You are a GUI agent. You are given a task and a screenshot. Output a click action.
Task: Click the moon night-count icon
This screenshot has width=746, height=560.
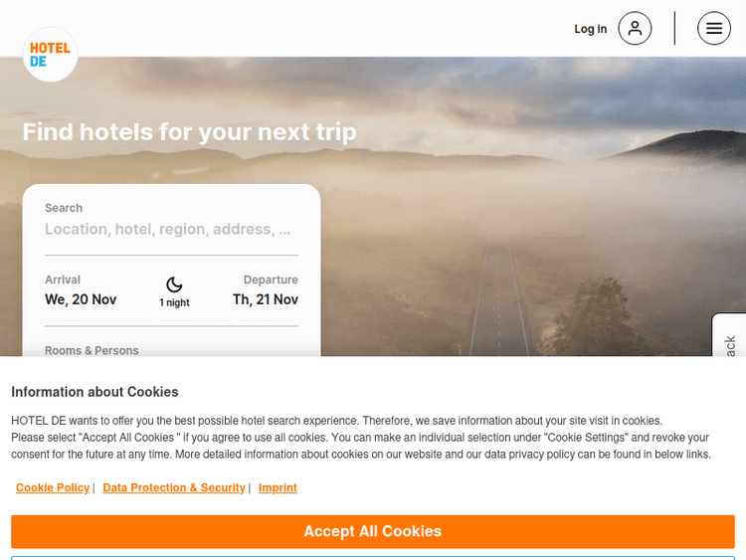point(174,284)
